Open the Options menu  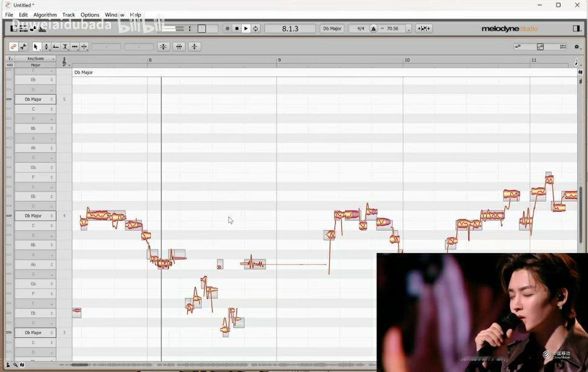(90, 15)
